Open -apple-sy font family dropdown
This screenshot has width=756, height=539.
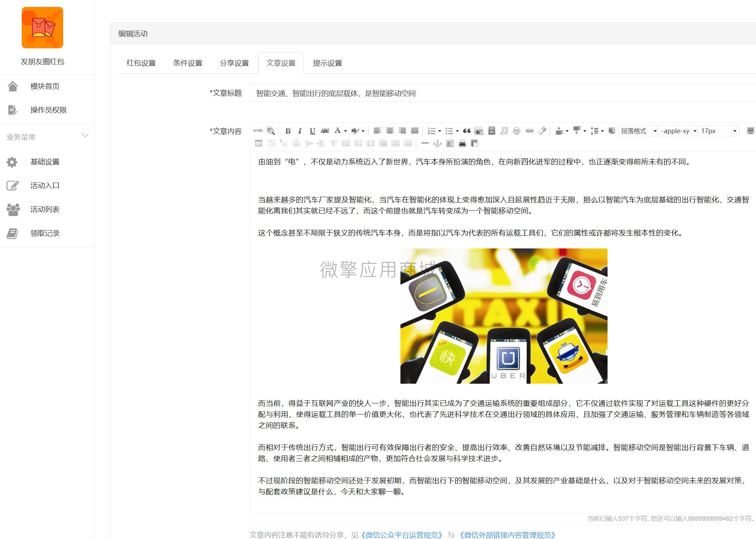678,131
